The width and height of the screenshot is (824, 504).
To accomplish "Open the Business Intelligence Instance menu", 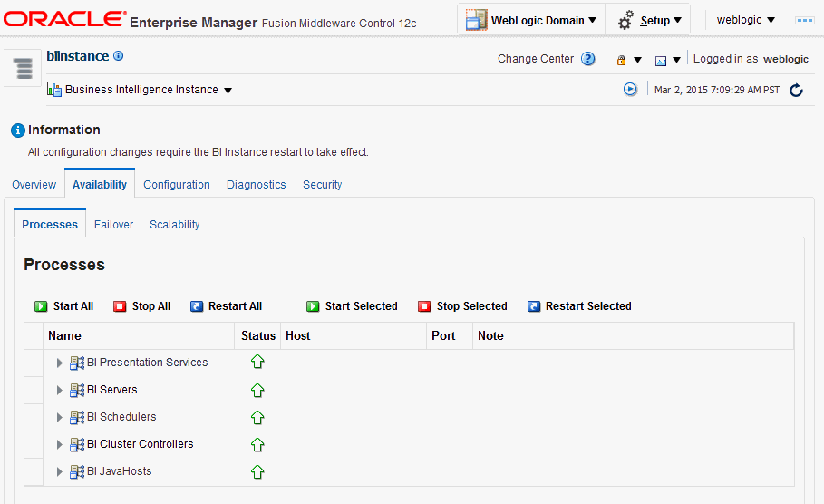I will [141, 90].
